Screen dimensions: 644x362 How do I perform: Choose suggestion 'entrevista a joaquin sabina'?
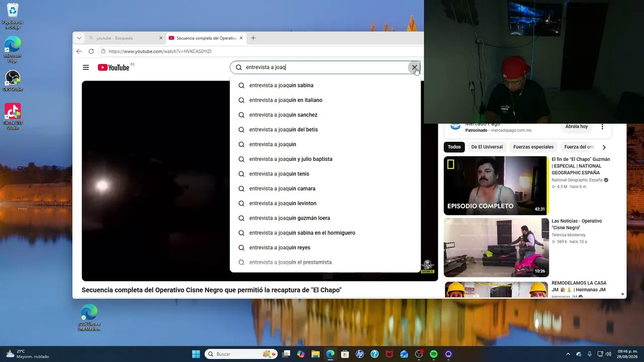click(325, 85)
